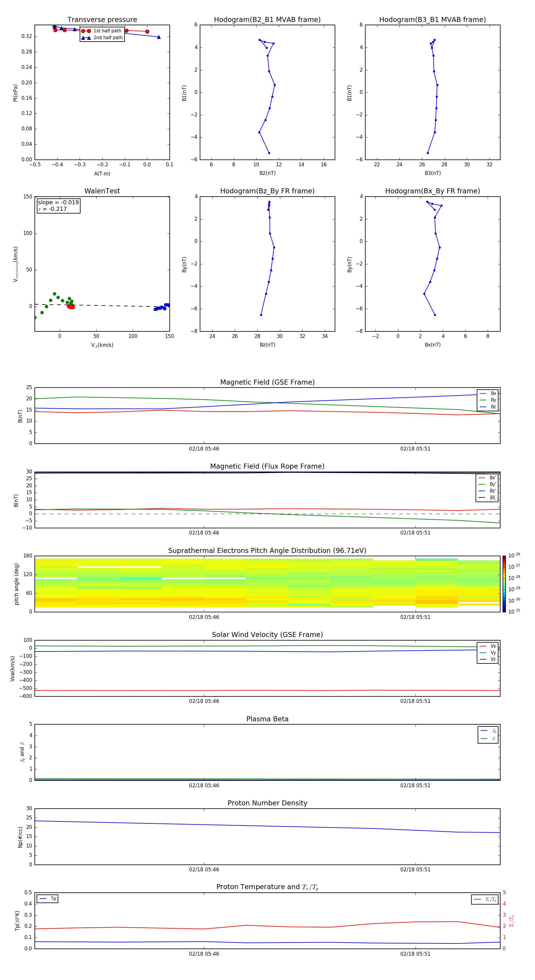Click the 'WalenTest' plot title
The width and height of the screenshot is (535, 980).
(x=102, y=191)
